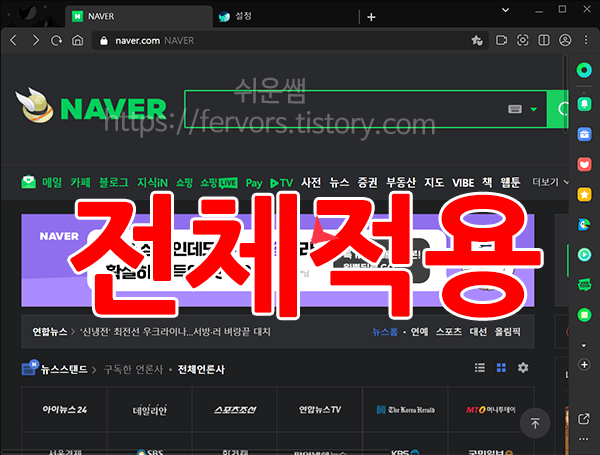Open a new tab with plus button
This screenshot has width=600, height=455.
coord(371,17)
